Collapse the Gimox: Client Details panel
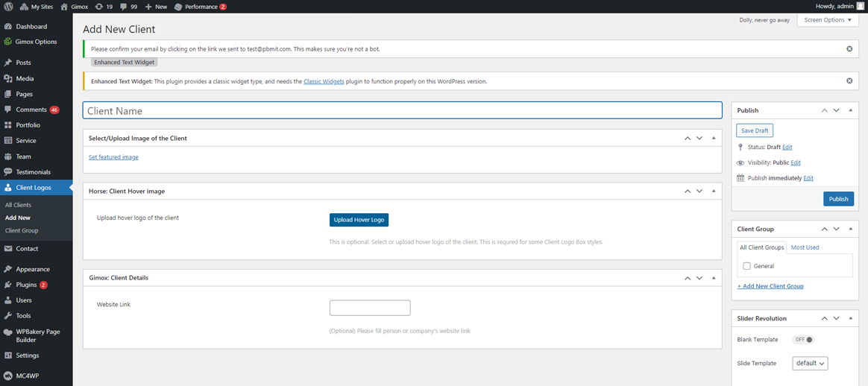Image resolution: width=868 pixels, height=386 pixels. pyautogui.click(x=714, y=278)
